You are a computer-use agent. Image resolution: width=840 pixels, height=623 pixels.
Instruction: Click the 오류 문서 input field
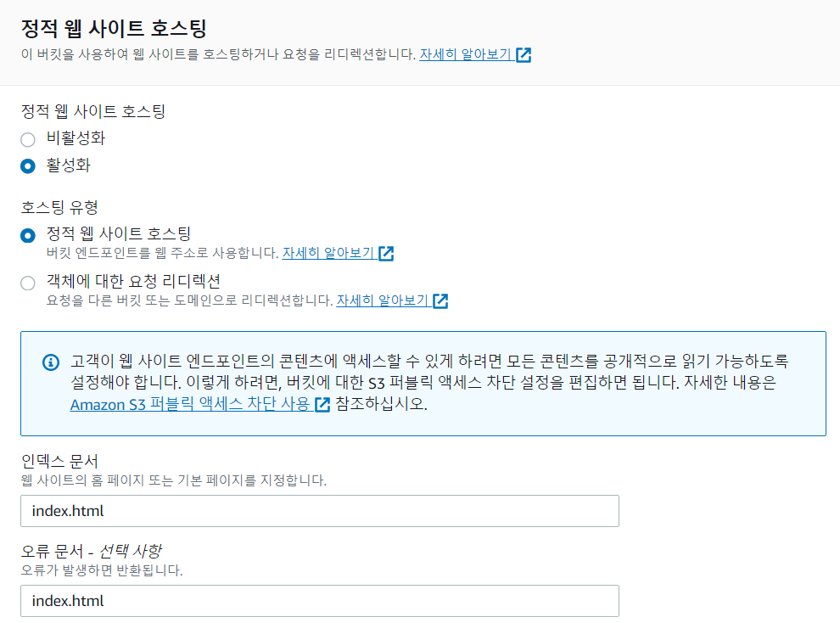pos(319,601)
